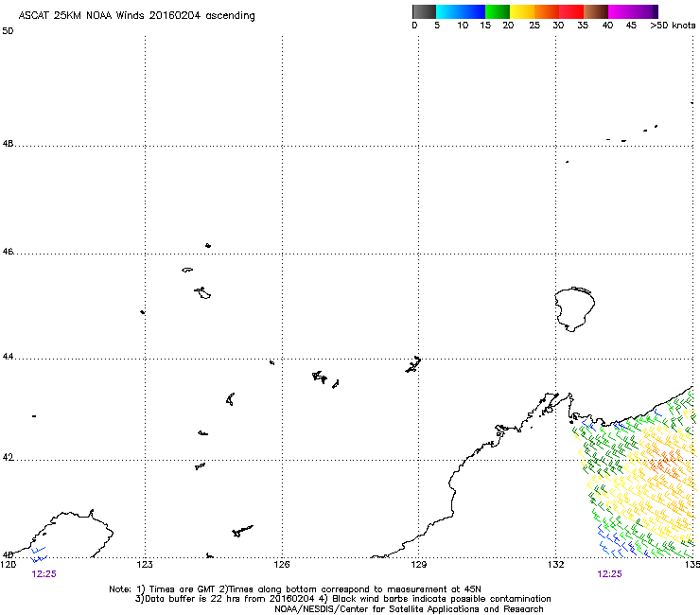Select the red 30-35 knots color bar segment
Viewport: 700px width, 615px height.
tap(571, 11)
